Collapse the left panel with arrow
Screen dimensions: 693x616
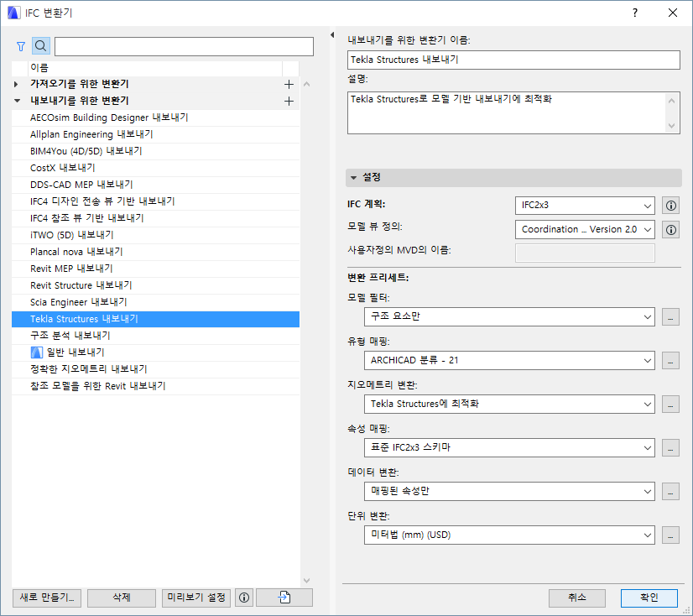point(332,35)
